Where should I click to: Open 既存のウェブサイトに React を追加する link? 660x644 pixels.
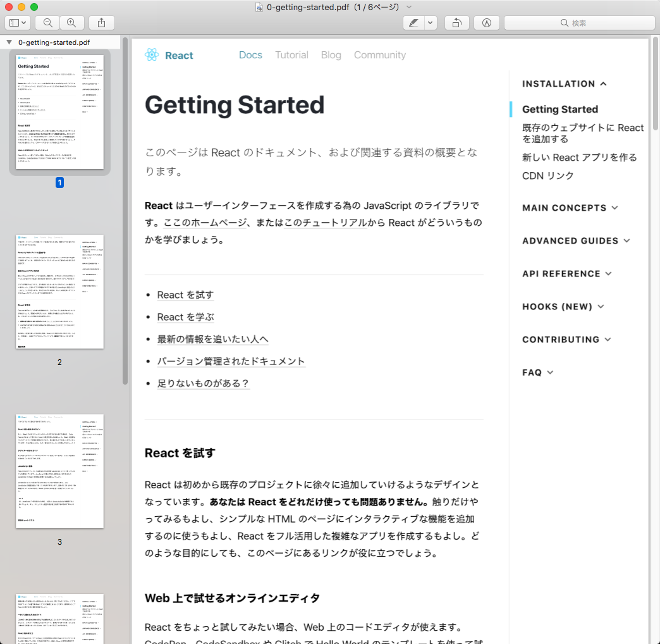click(583, 133)
